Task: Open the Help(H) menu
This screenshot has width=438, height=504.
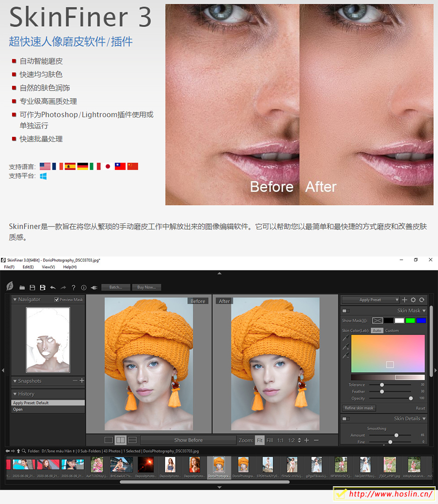Action: (70, 267)
